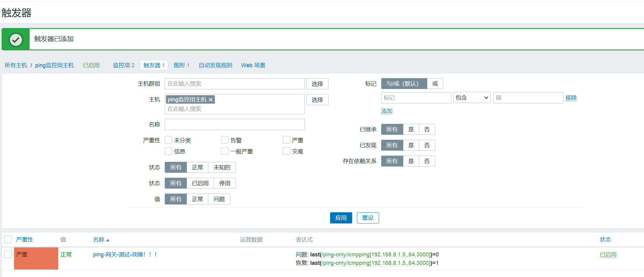Click 选择 next to 主机群组
The image size is (644, 277).
click(x=317, y=84)
